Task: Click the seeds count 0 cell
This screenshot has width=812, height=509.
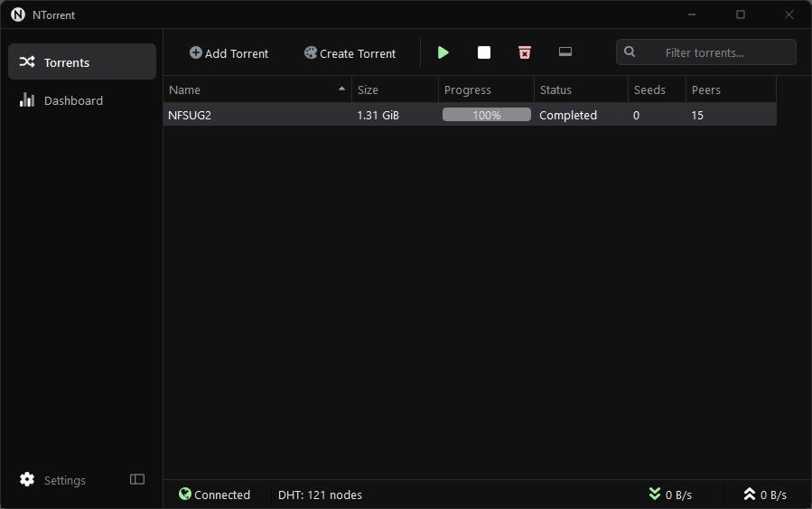Action: pyautogui.click(x=636, y=115)
